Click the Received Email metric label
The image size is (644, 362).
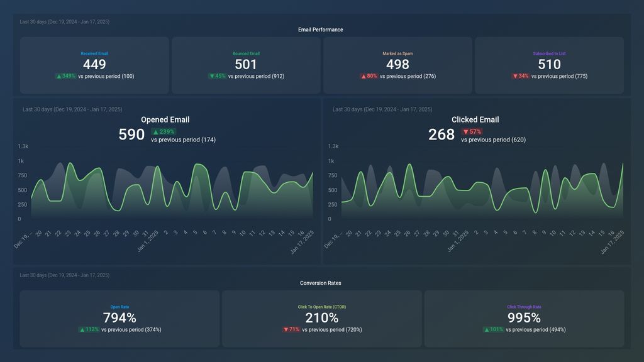pyautogui.click(x=94, y=53)
